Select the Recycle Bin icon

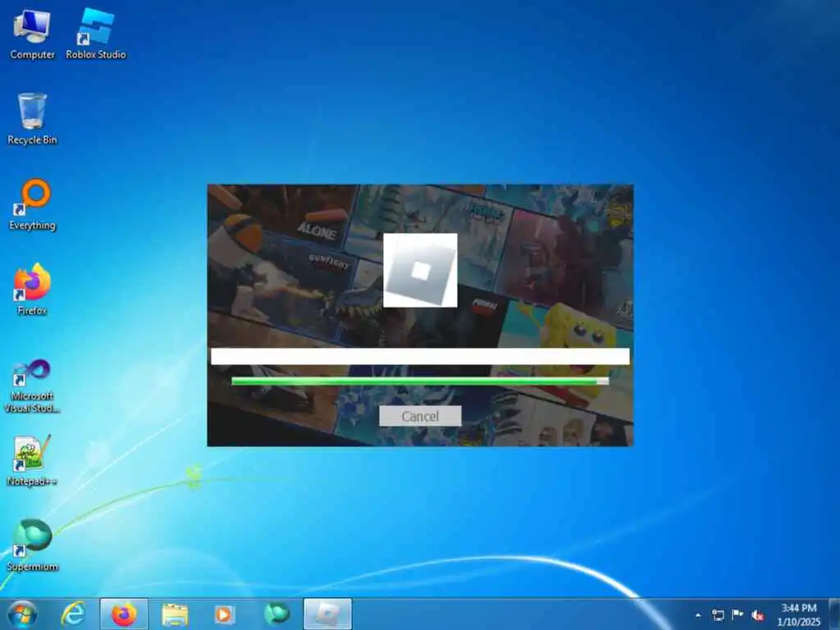(32, 119)
